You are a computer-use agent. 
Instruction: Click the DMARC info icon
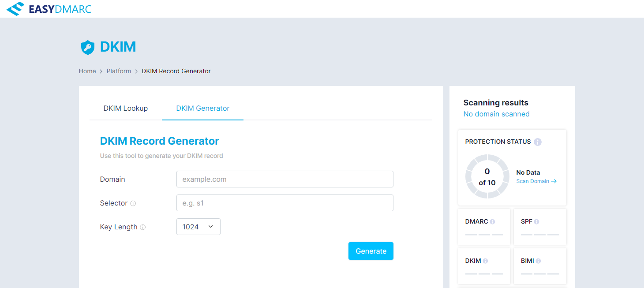(x=492, y=222)
